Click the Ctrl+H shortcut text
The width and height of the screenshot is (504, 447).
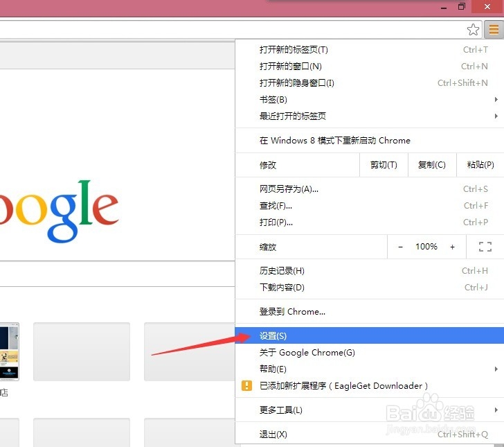pos(475,271)
